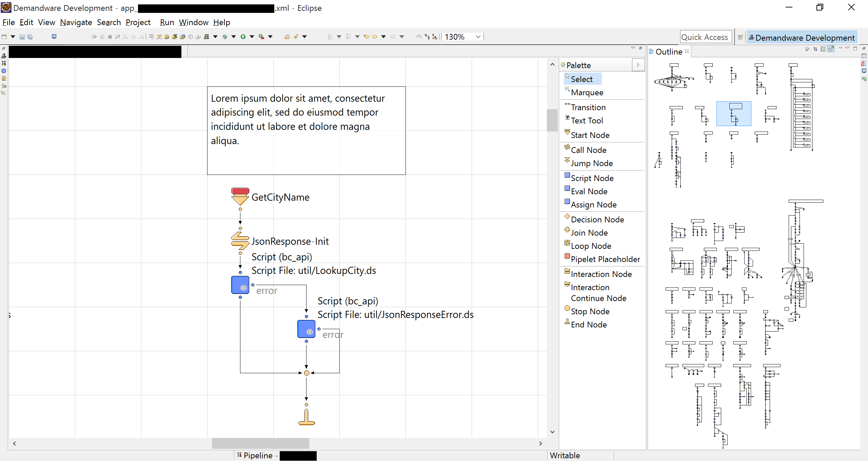Select Script Node from the palette
Image resolution: width=868 pixels, height=461 pixels.
[592, 178]
